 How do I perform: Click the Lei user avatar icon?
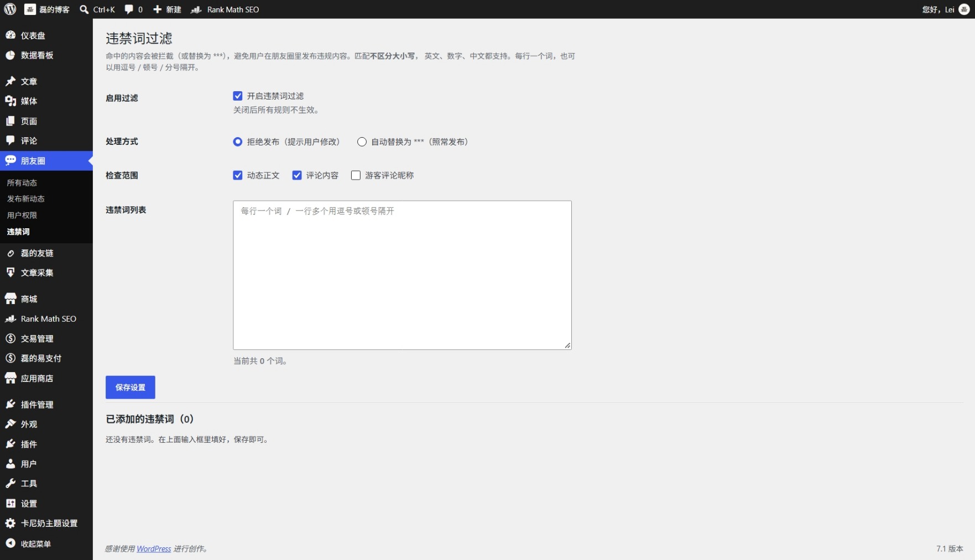[x=964, y=9]
